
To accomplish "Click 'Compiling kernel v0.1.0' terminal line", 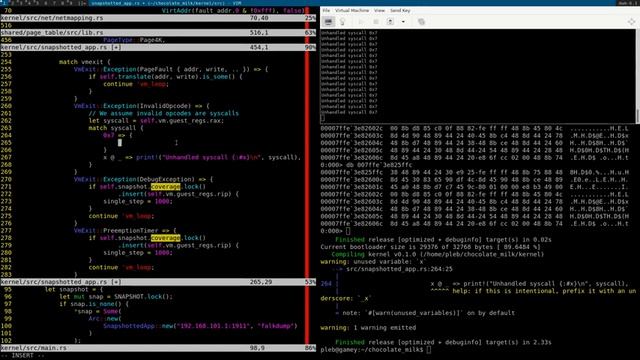I will coord(438,254).
